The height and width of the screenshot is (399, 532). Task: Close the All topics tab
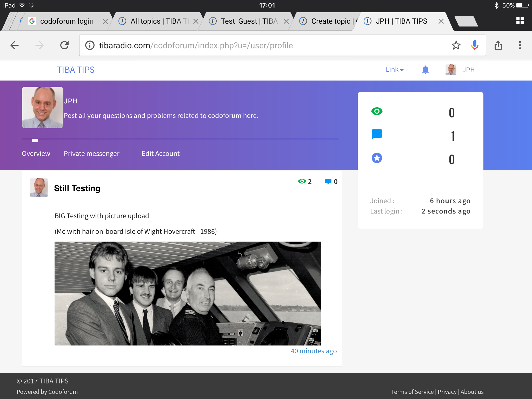click(x=196, y=21)
